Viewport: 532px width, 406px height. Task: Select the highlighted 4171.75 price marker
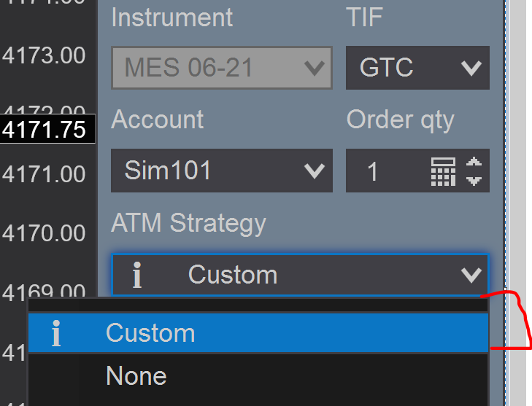(x=45, y=130)
